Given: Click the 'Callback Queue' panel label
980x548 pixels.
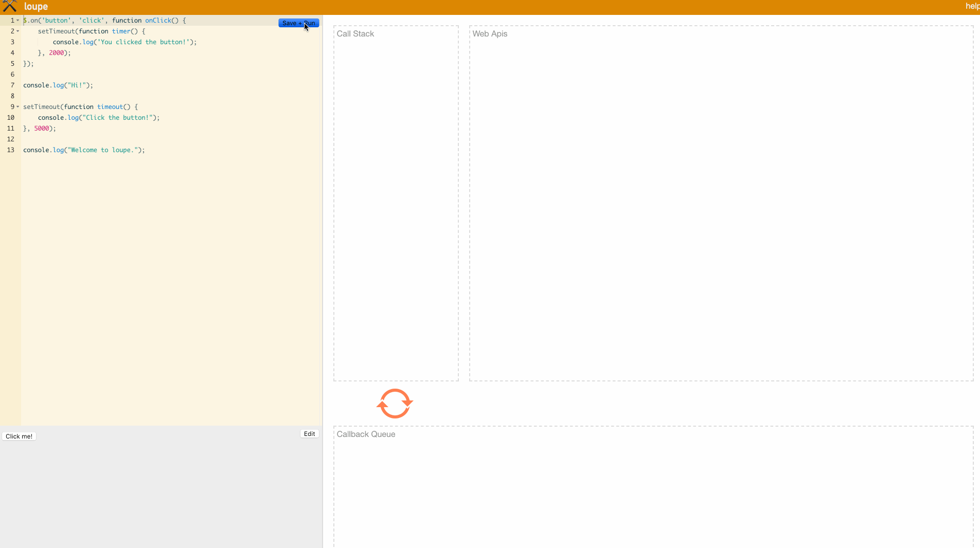Looking at the screenshot, I should pos(366,434).
